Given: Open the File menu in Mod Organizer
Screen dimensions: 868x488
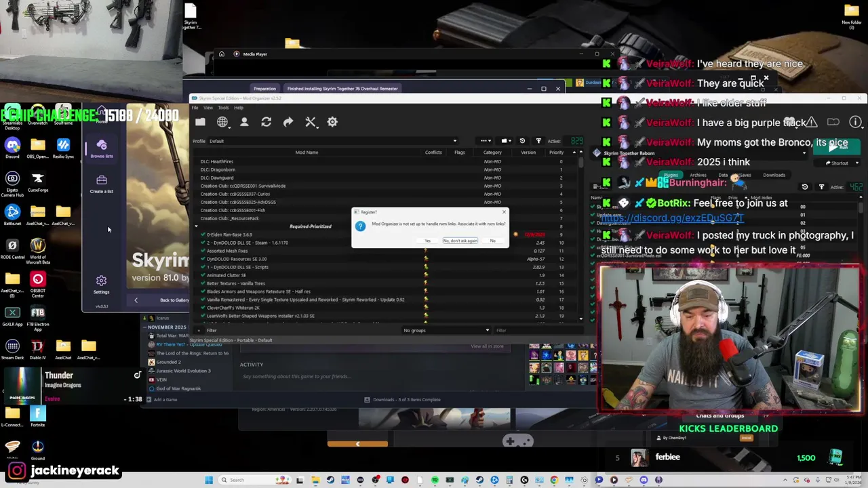Looking at the screenshot, I should [x=195, y=108].
